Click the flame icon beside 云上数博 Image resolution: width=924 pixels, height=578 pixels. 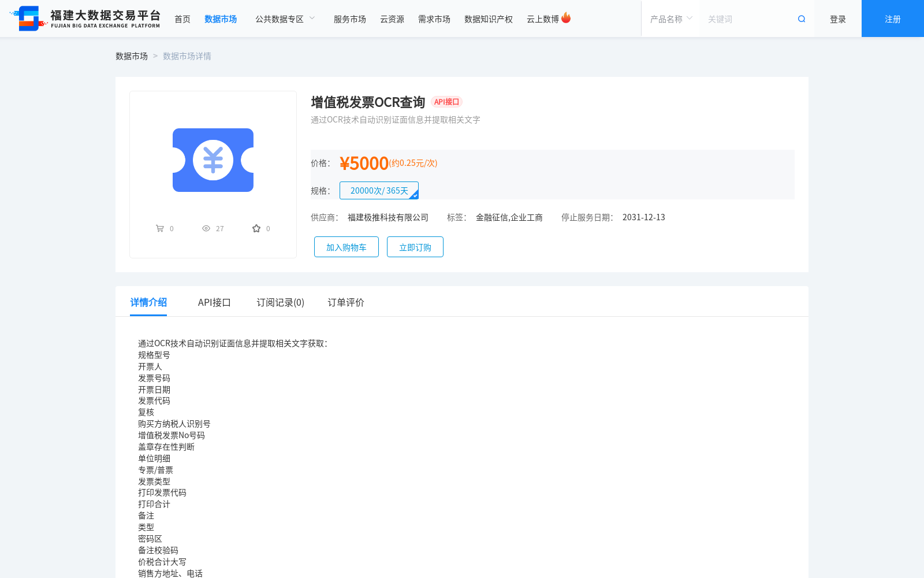[x=566, y=18]
